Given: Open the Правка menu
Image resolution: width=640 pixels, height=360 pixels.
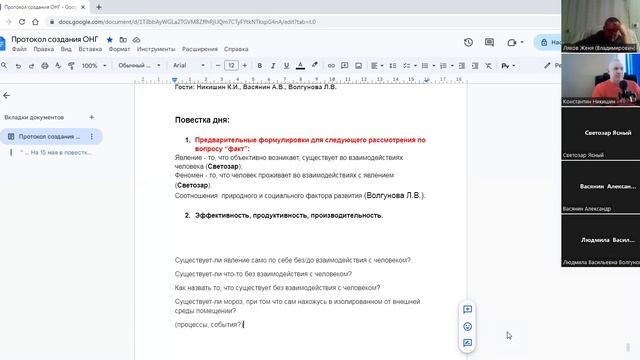Looking at the screenshot, I should click(44, 49).
